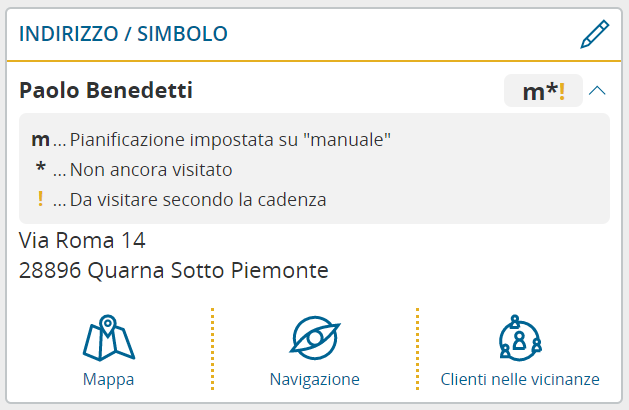Click the Mappa text label
The width and height of the screenshot is (629, 410).
pyautogui.click(x=108, y=379)
